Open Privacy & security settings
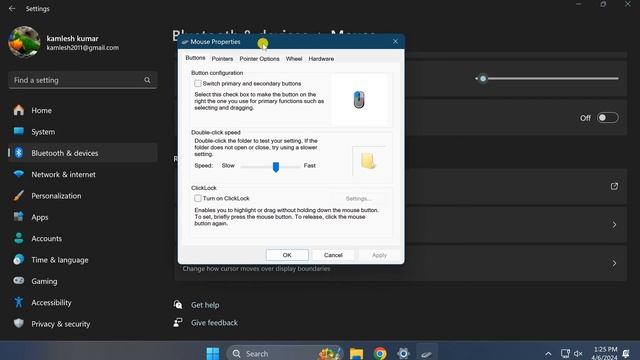This screenshot has height=360, width=640. [82, 324]
